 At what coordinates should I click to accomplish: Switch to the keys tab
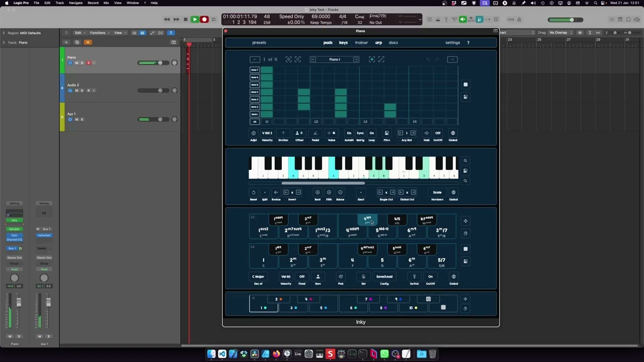coord(343,43)
